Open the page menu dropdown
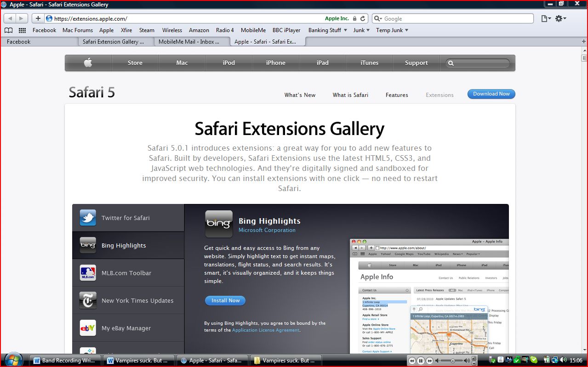This screenshot has width=588, height=367. tap(546, 19)
